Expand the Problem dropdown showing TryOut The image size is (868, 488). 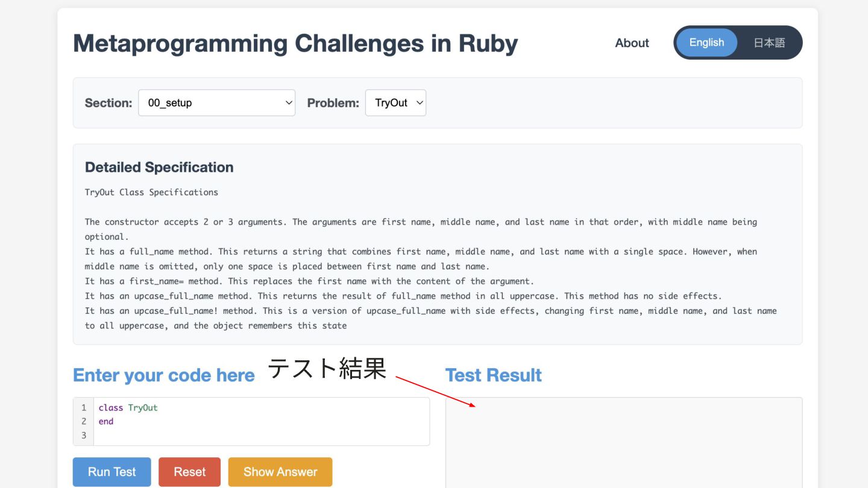click(x=395, y=103)
